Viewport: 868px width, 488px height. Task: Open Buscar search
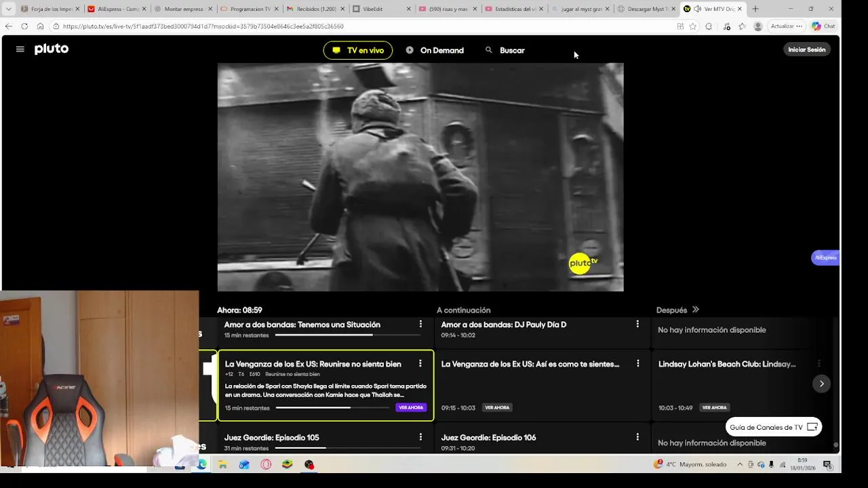[505, 50]
